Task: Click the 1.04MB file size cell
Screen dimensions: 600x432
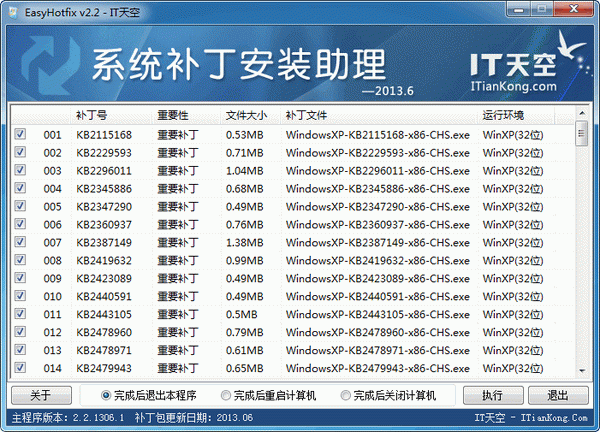Action: pyautogui.click(x=245, y=171)
